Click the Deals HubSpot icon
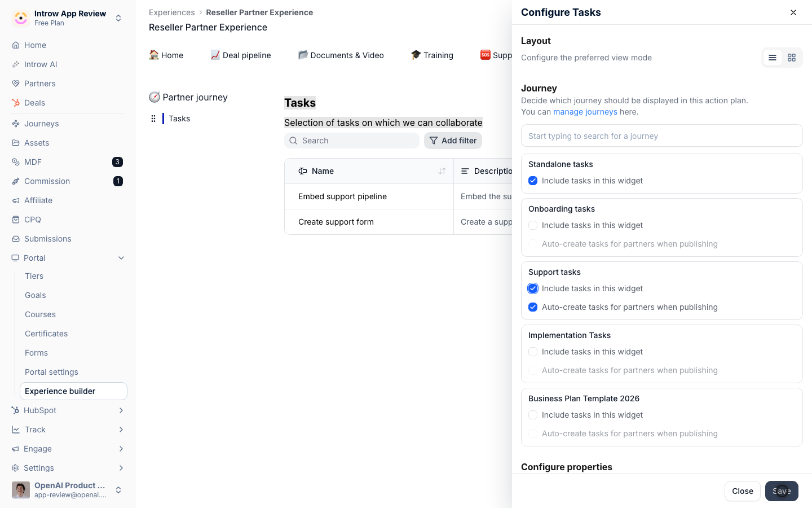 [x=16, y=103]
